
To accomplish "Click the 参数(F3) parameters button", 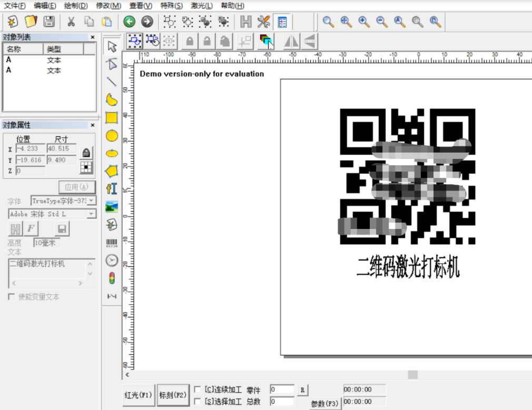I will 324,404.
